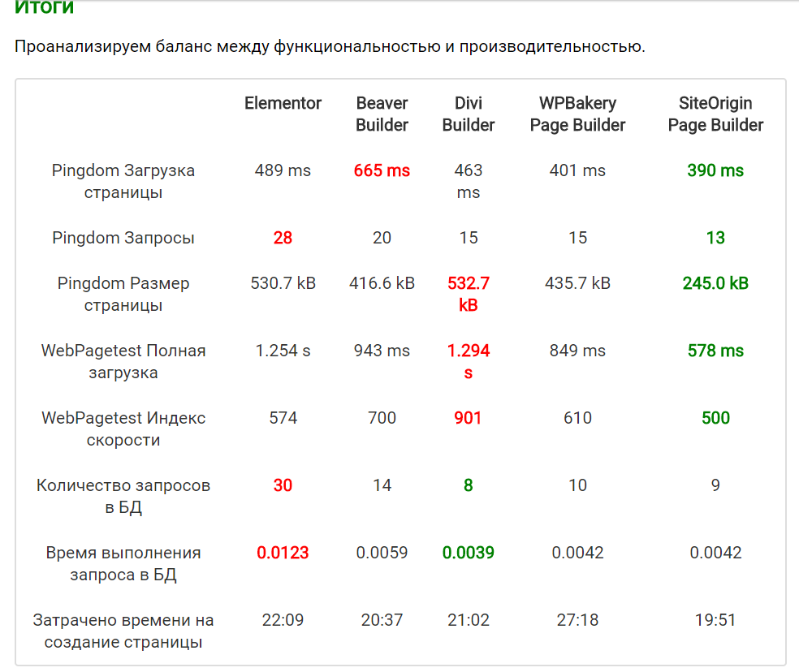Click the green 500 speed index value
Screen dimensions: 799x672
point(715,418)
